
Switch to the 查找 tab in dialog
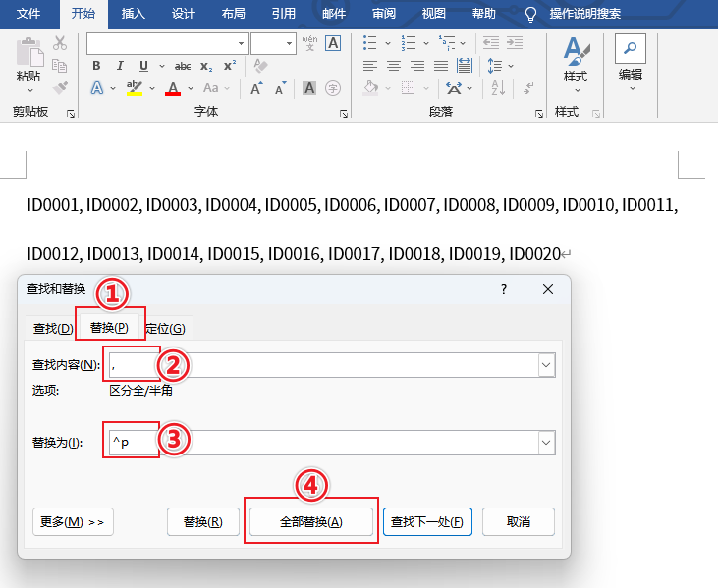point(53,328)
